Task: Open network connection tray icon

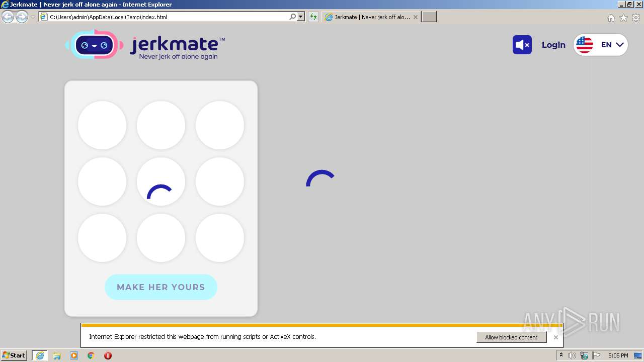Action: [584, 355]
